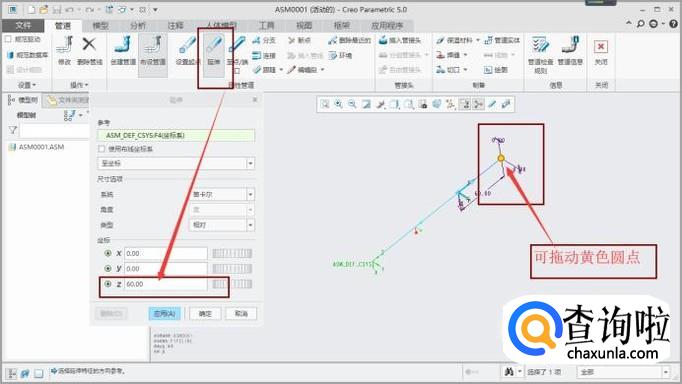Image resolution: width=682 pixels, height=384 pixels.
Task: Toggle the 规范驱动 checkbox in ribbon
Action: click(8, 39)
